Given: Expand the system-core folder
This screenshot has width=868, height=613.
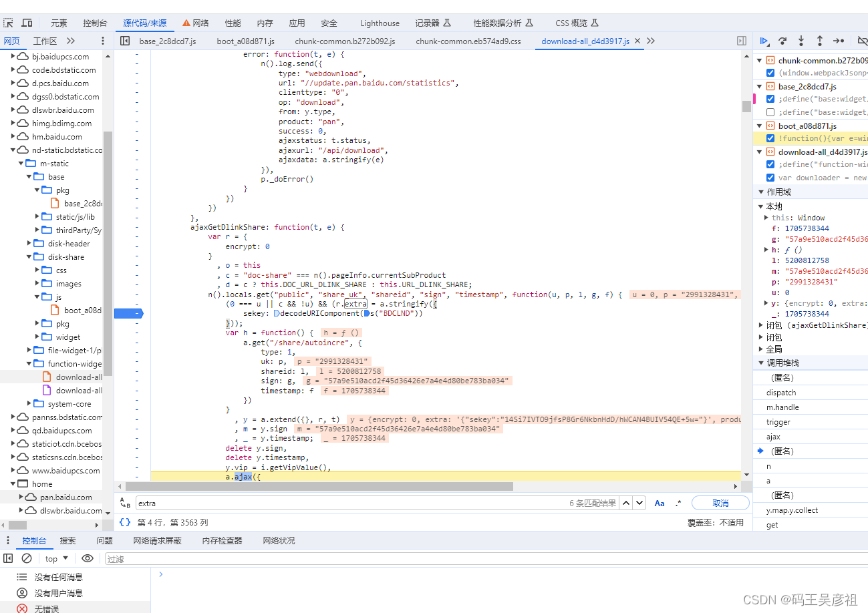Looking at the screenshot, I should 29,404.
